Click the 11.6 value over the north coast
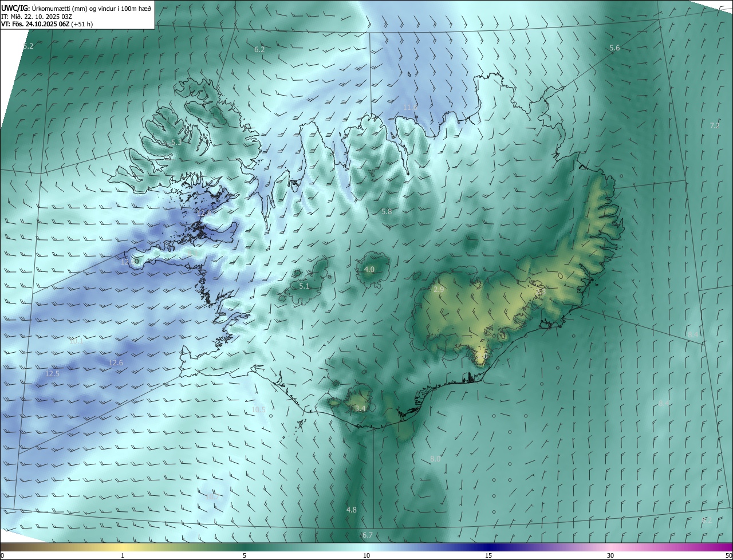This screenshot has width=733, height=560. pyautogui.click(x=410, y=107)
